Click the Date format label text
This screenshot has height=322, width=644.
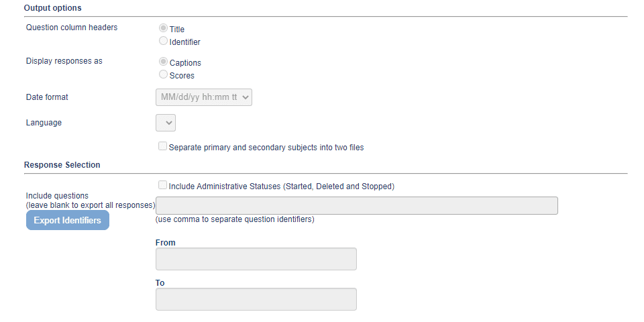47,97
